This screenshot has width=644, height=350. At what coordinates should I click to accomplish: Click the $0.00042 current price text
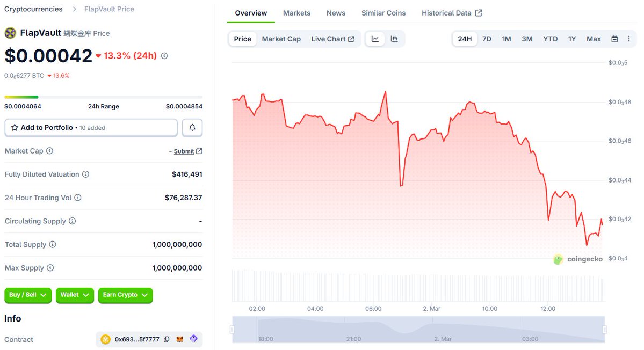[48, 56]
